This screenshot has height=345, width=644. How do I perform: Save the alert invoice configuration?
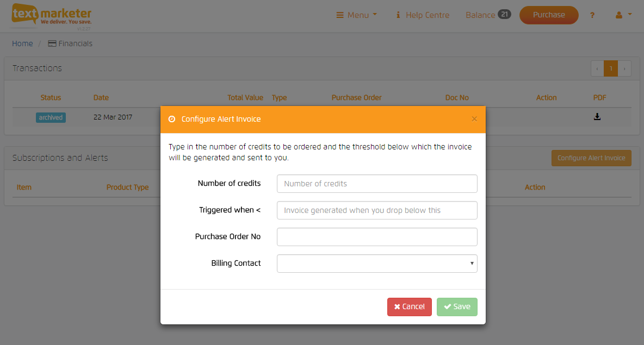[x=457, y=306]
